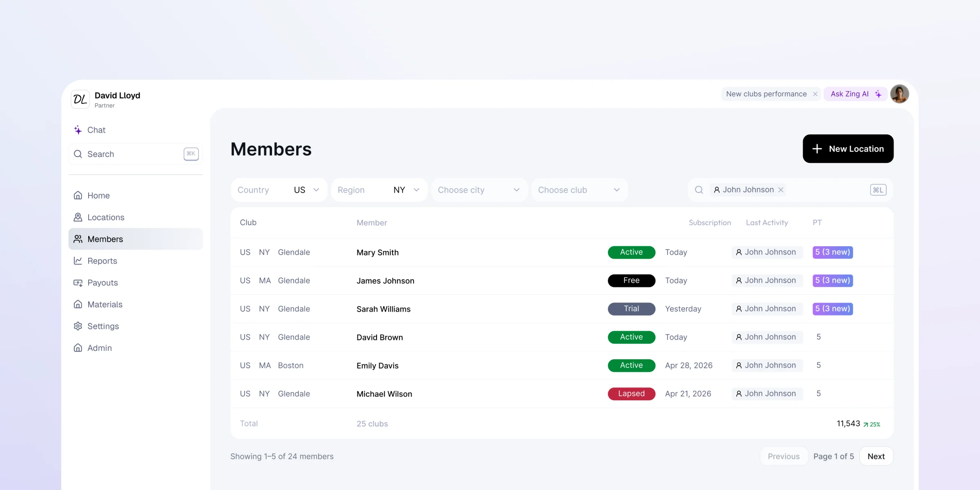
Task: Click trainer icon in Sarah Williams row
Action: [739, 309]
